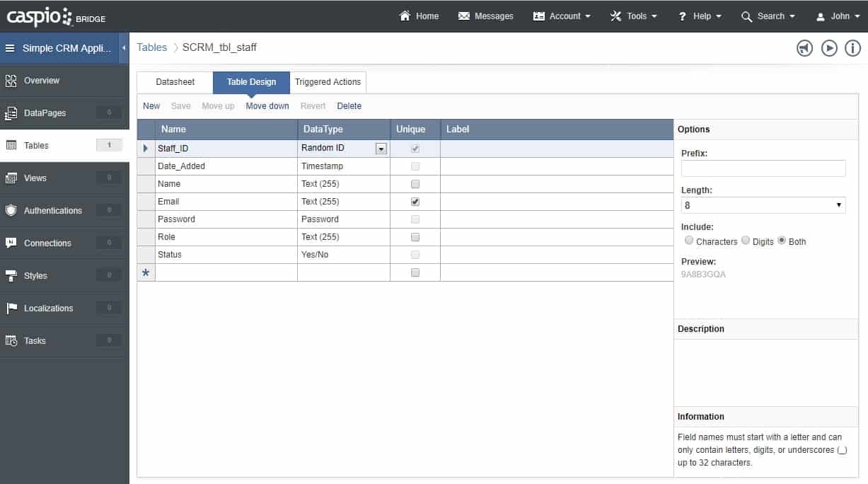This screenshot has height=484, width=868.
Task: Click the Authentications shield icon
Action: [11, 210]
